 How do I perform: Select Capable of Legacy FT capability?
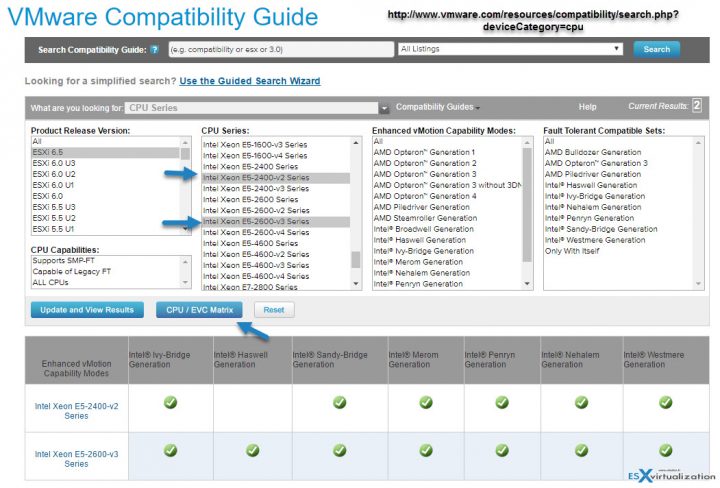tap(105, 272)
